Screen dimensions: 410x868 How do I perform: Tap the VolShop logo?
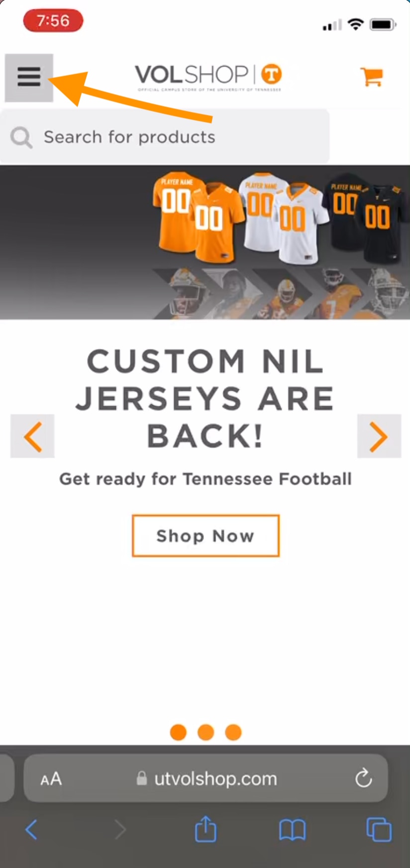208,78
